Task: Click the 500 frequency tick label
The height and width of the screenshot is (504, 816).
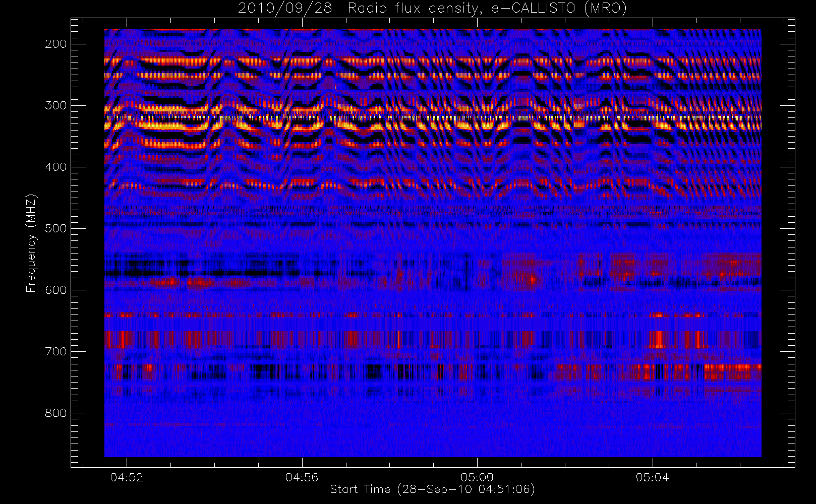Action: click(x=56, y=228)
